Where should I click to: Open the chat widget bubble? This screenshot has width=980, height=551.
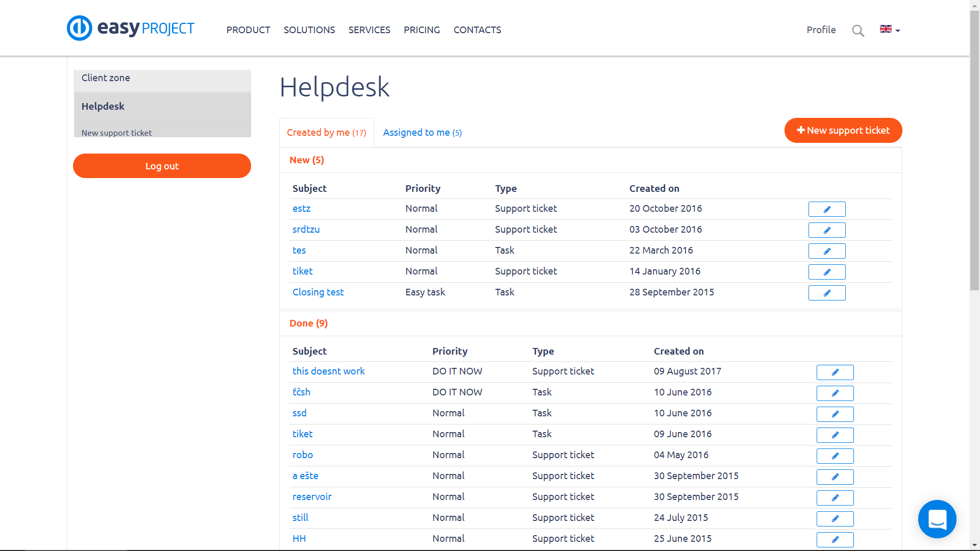coord(937,519)
